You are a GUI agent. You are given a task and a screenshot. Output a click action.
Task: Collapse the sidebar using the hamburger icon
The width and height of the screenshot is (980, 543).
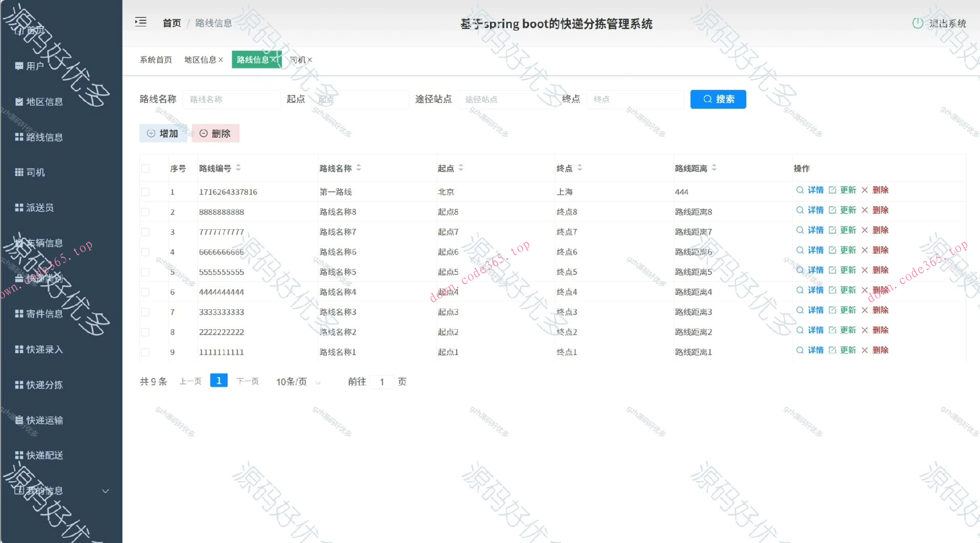140,22
